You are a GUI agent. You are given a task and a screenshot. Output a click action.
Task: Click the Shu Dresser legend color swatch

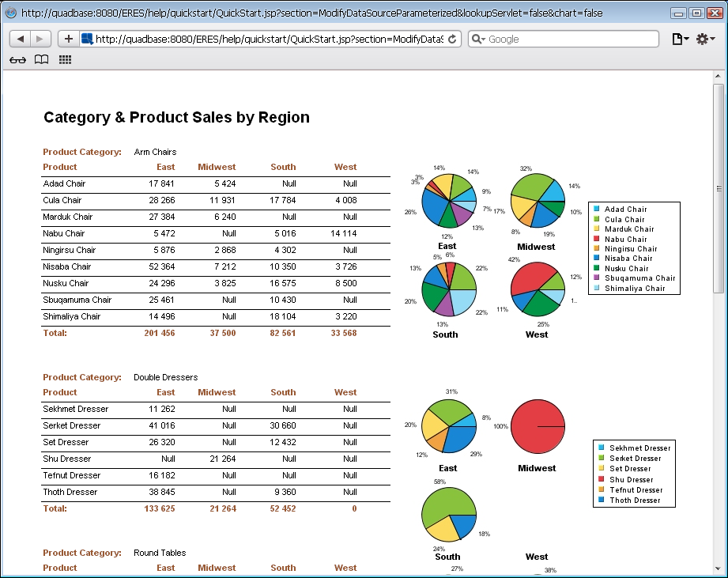(602, 479)
